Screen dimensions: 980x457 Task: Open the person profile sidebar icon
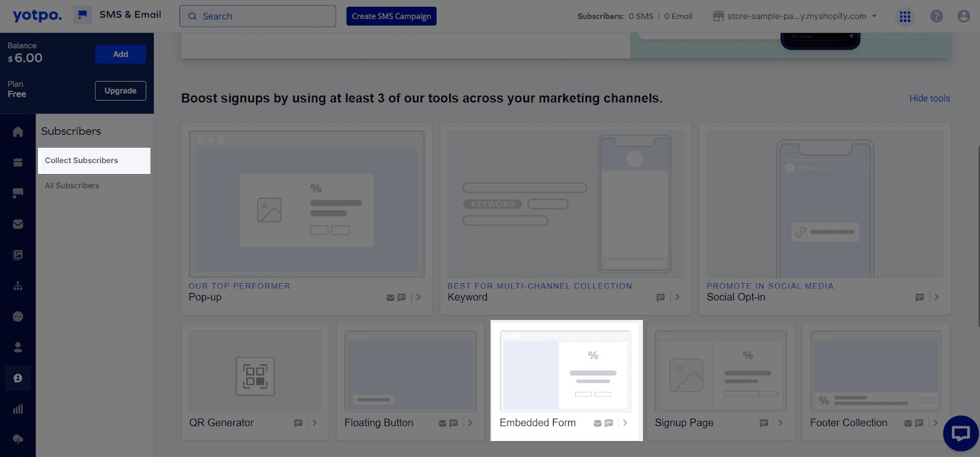coord(18,347)
